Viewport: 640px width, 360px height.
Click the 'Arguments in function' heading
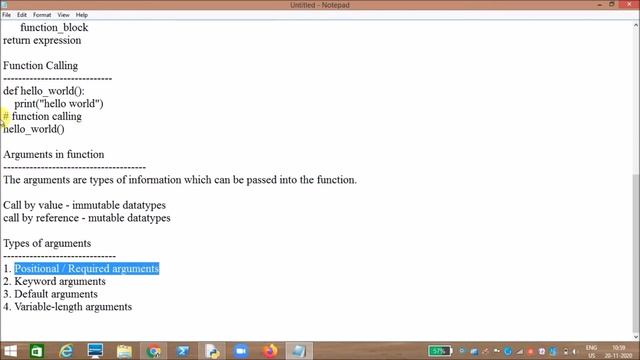point(53,154)
